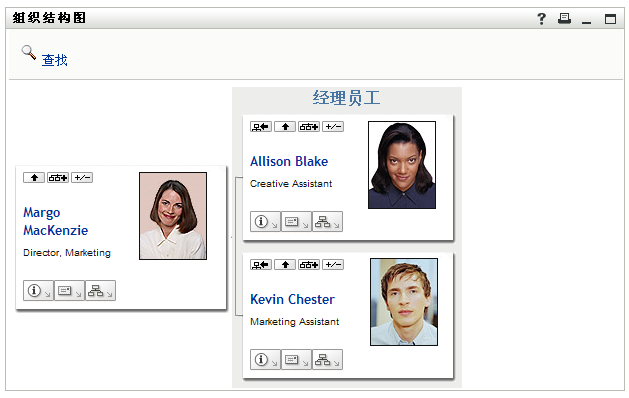Image resolution: width=629 pixels, height=398 pixels.
Task: Open email options dropdown for Margo MacKenzie
Action: coord(69,290)
